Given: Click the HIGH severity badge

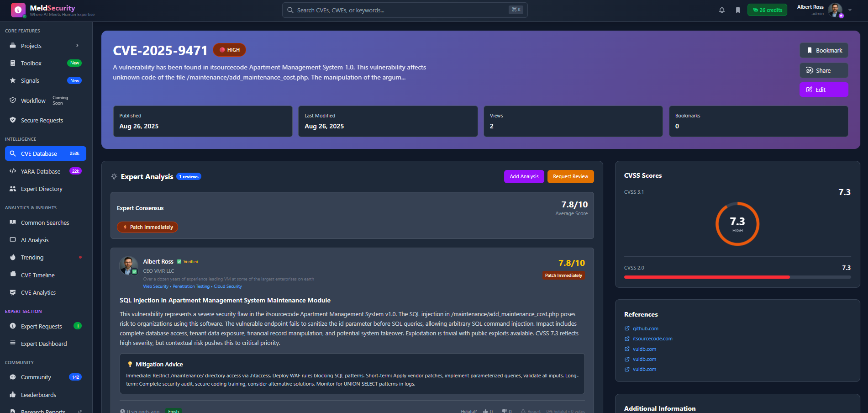Looking at the screenshot, I should pos(230,50).
